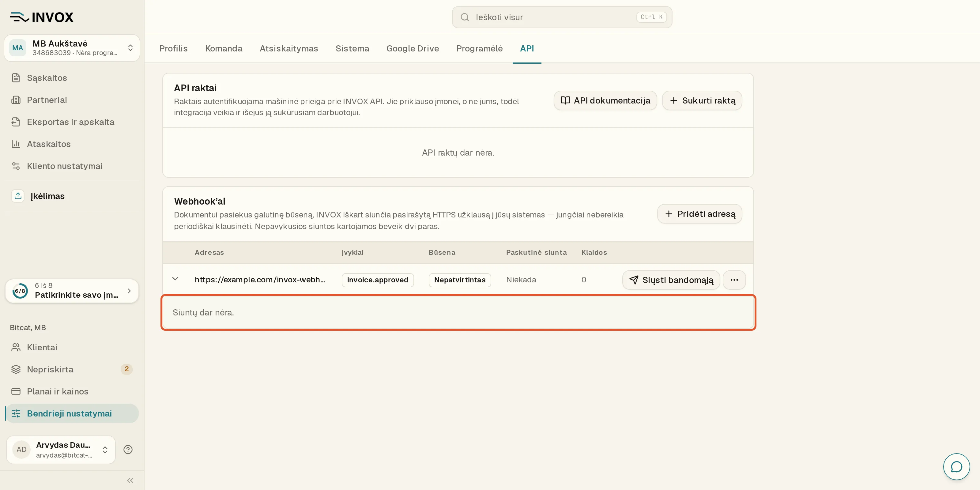980x490 pixels.
Task: Select Bendrieji nustatymai
Action: pyautogui.click(x=72, y=413)
